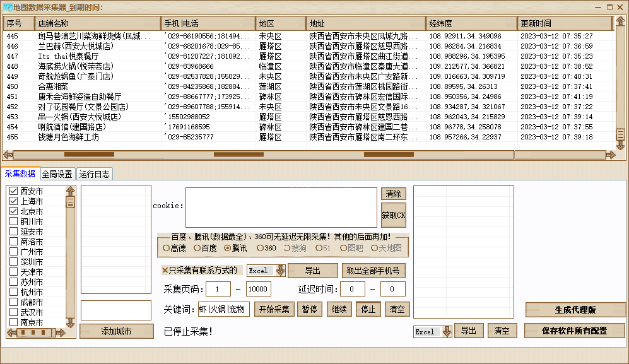
Task: Click the city list scroll up arrow
Action: coord(70,191)
